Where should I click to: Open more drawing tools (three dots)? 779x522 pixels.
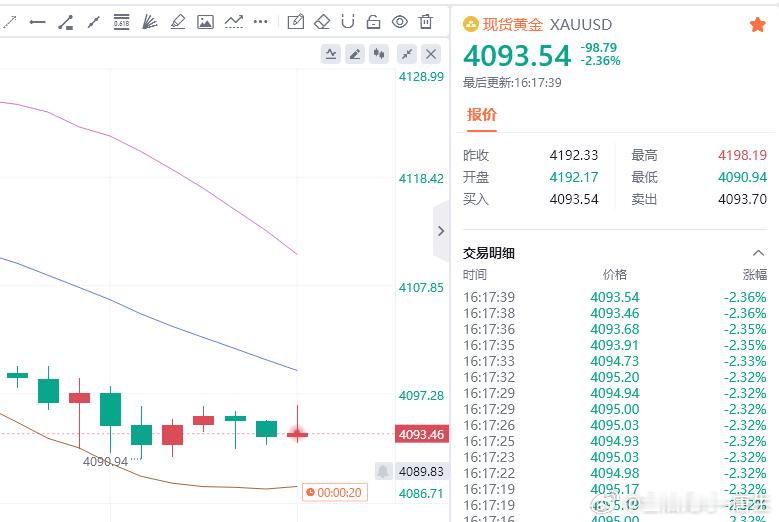point(260,22)
